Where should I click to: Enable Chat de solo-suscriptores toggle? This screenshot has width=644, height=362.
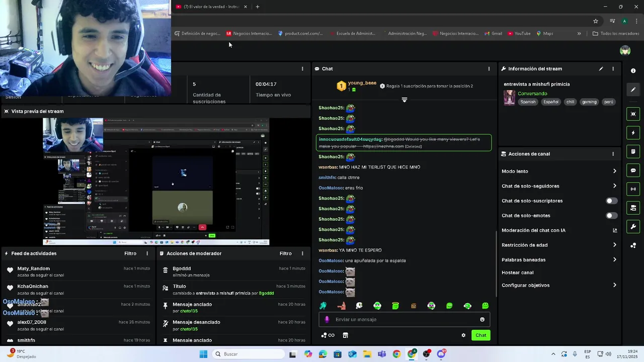coord(611,201)
